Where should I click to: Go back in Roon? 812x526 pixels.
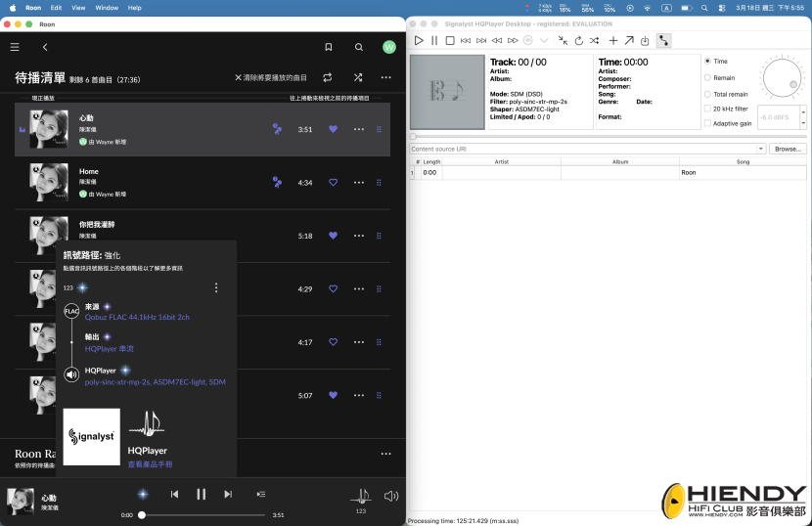pyautogui.click(x=45, y=47)
